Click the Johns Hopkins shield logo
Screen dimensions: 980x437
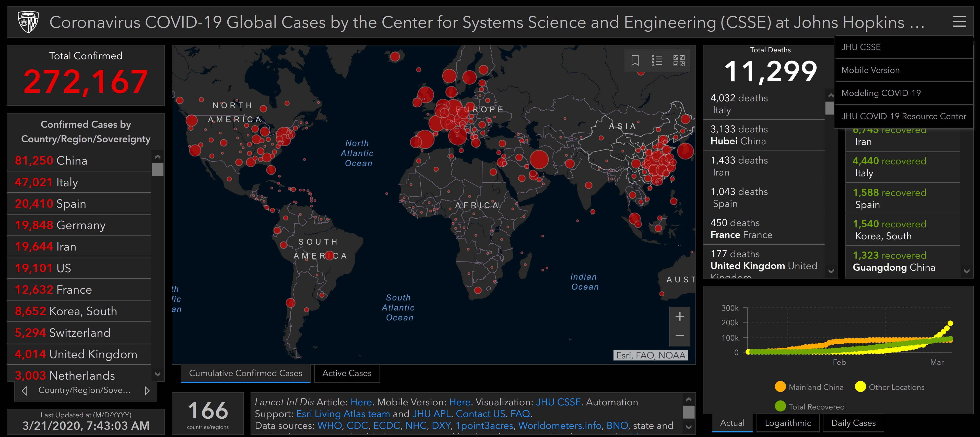coord(29,22)
